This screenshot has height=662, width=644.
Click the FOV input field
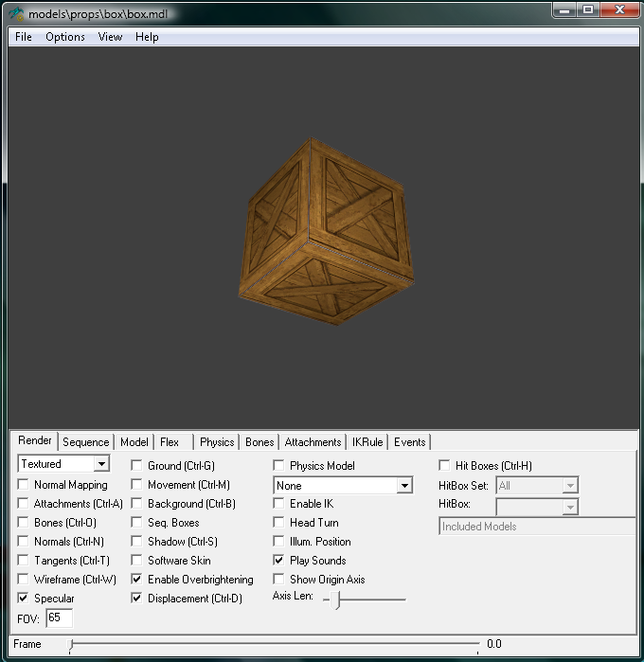[x=59, y=617]
